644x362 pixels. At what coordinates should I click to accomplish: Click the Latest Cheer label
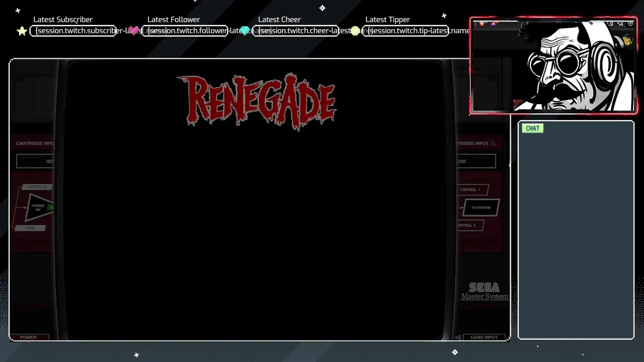[x=279, y=20]
